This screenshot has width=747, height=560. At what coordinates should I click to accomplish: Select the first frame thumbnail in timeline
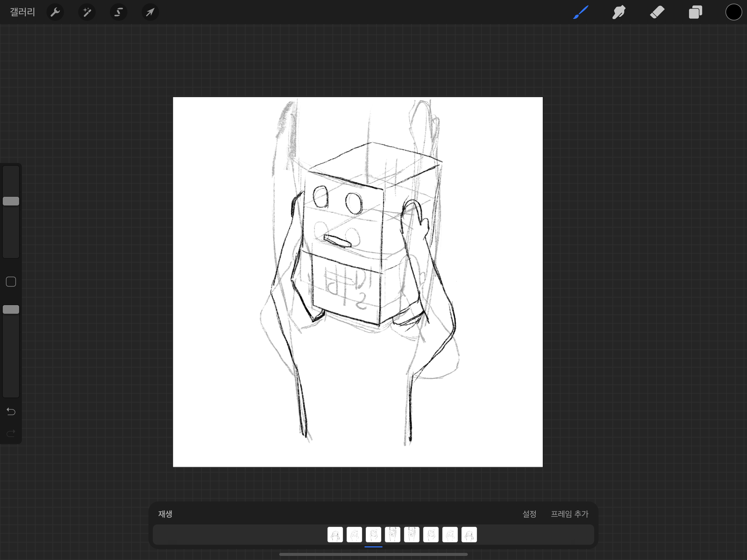335,535
